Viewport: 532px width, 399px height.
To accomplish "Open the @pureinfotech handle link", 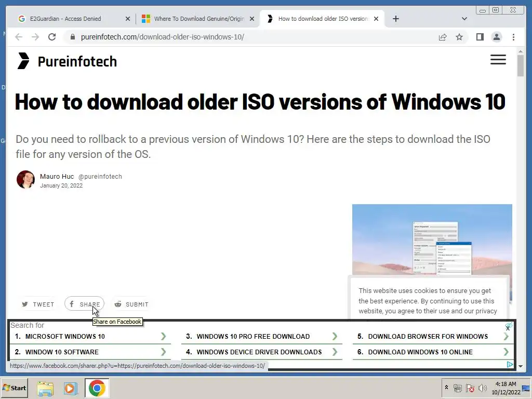I will click(100, 177).
